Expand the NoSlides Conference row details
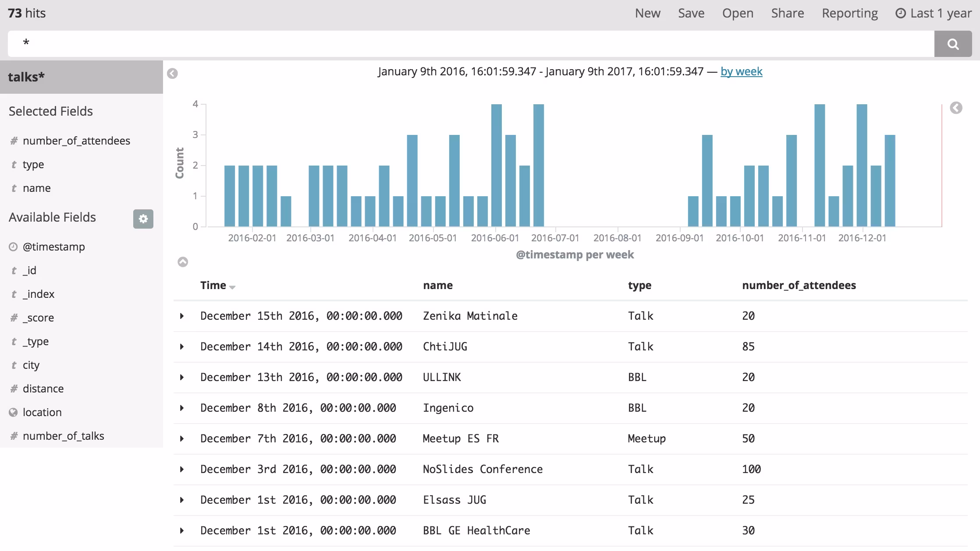This screenshot has width=980, height=551. click(x=182, y=469)
